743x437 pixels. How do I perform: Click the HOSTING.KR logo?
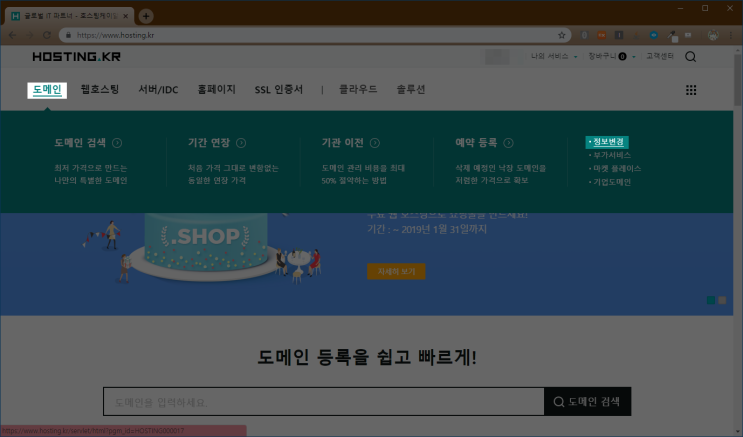point(77,57)
